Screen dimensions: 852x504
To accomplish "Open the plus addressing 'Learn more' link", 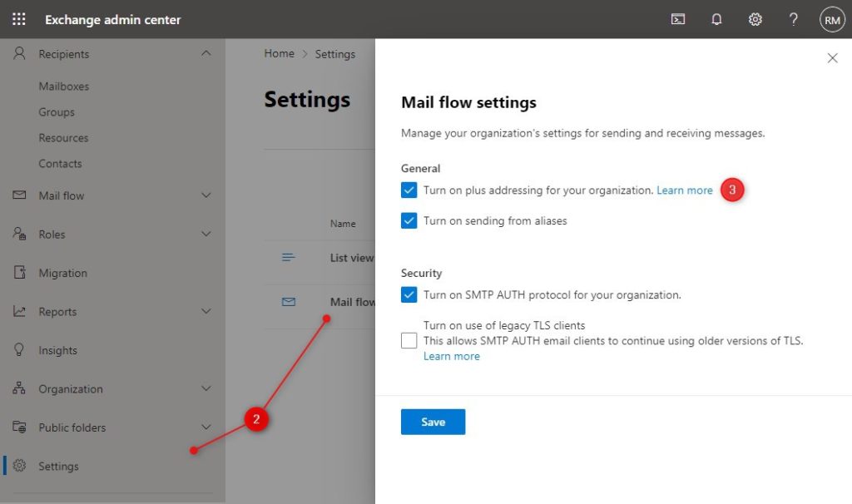I will 684,190.
